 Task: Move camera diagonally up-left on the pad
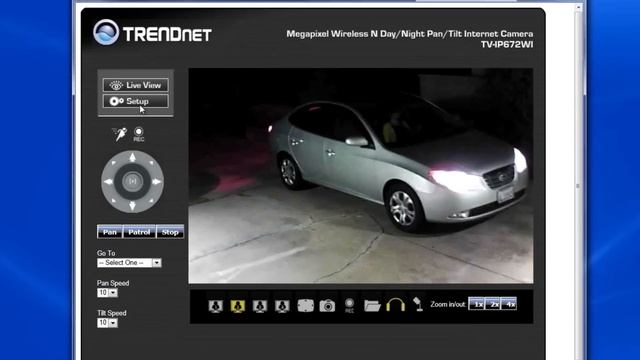point(114,163)
